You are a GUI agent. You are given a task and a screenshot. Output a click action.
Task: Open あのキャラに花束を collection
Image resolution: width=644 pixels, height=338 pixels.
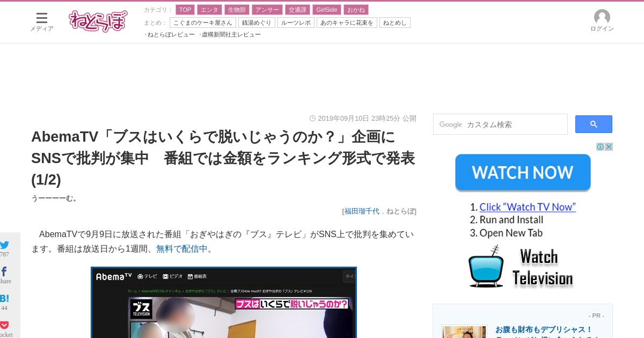[x=347, y=23]
